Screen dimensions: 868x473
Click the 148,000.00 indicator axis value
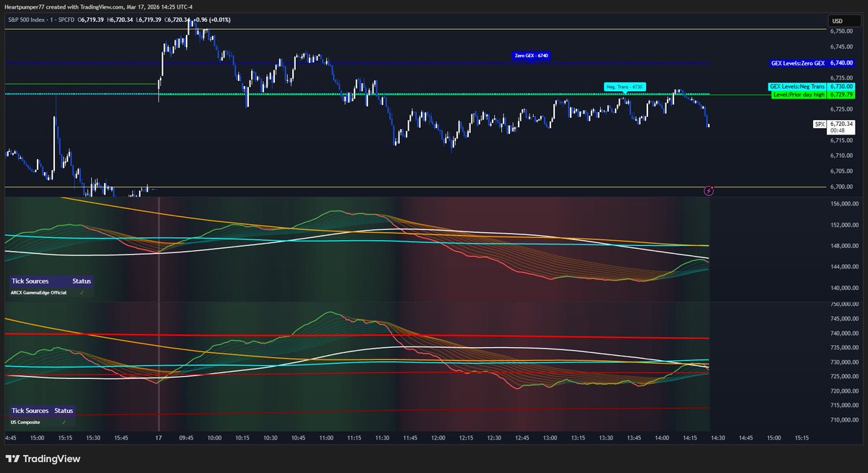click(x=845, y=246)
